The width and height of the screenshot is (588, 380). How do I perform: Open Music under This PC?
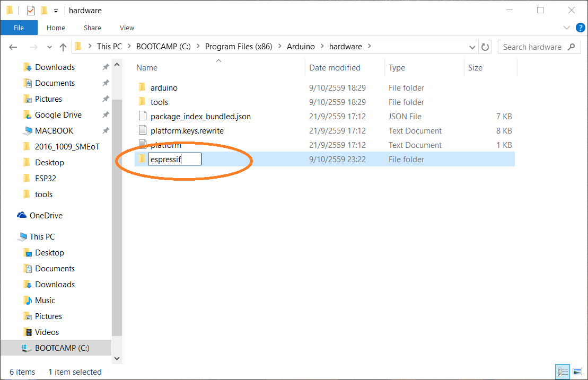point(45,301)
